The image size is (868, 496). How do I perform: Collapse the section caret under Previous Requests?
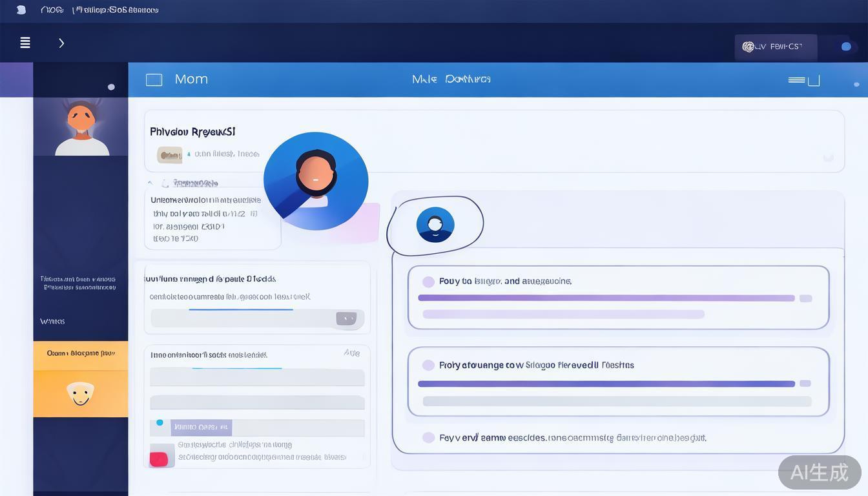click(x=151, y=183)
